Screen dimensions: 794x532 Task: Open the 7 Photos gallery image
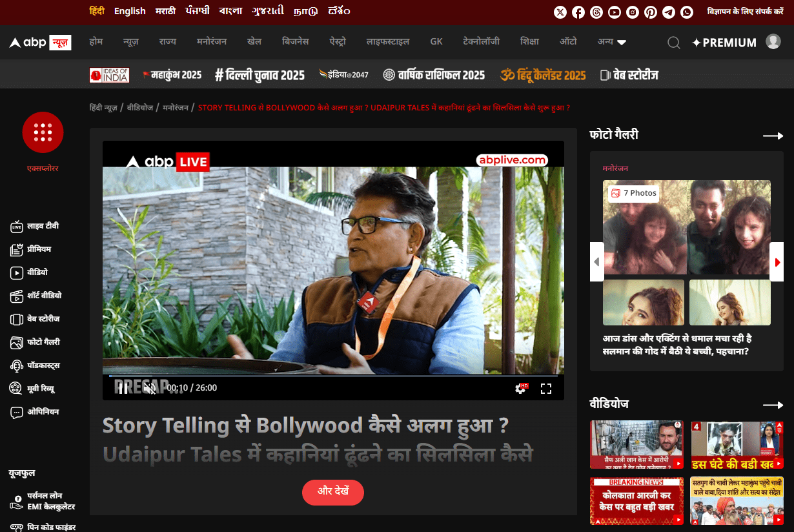tap(687, 227)
